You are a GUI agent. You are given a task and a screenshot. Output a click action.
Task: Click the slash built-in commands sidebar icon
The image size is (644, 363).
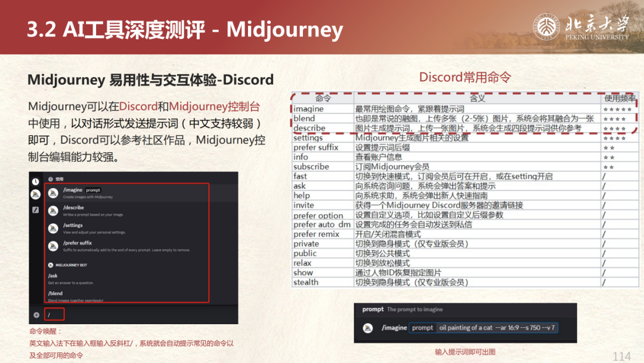(36, 210)
